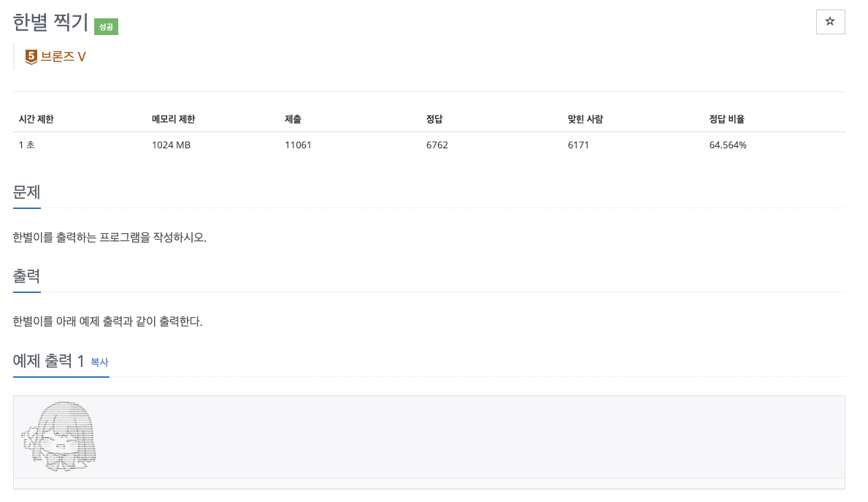Click the 문제 section heading

[26, 193]
